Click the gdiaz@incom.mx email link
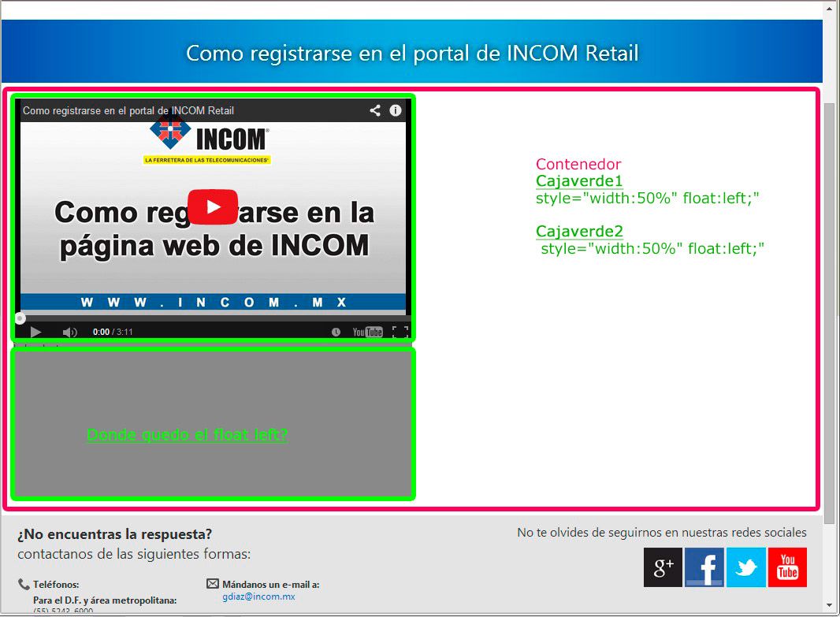 [258, 597]
